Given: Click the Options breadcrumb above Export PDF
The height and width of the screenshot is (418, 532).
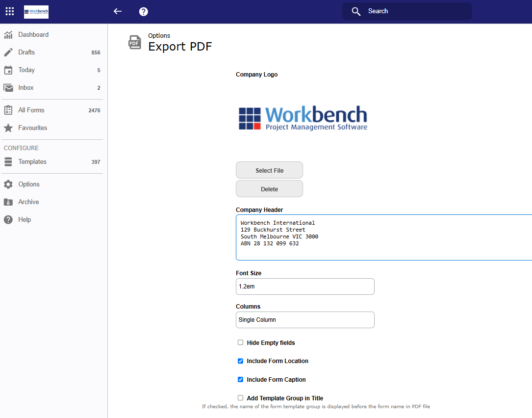Looking at the screenshot, I should 159,36.
